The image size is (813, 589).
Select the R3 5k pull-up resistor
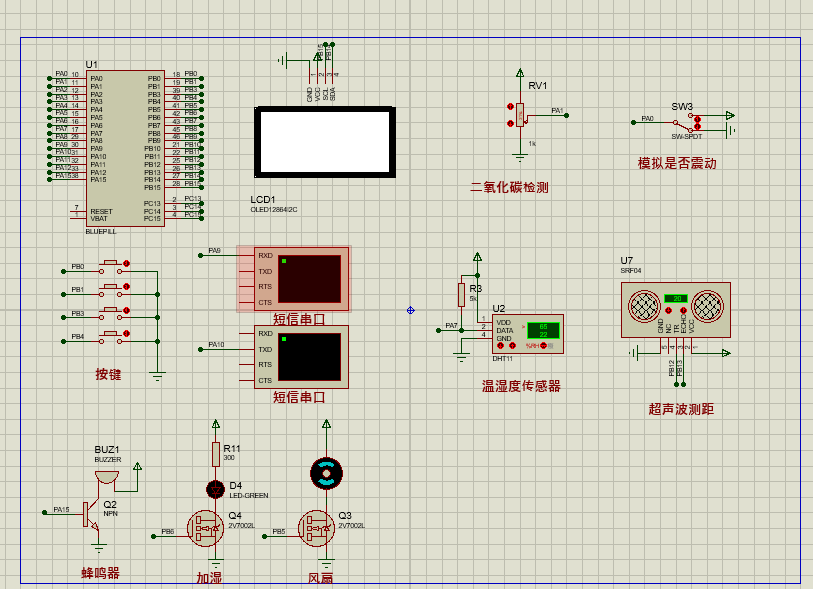461,294
